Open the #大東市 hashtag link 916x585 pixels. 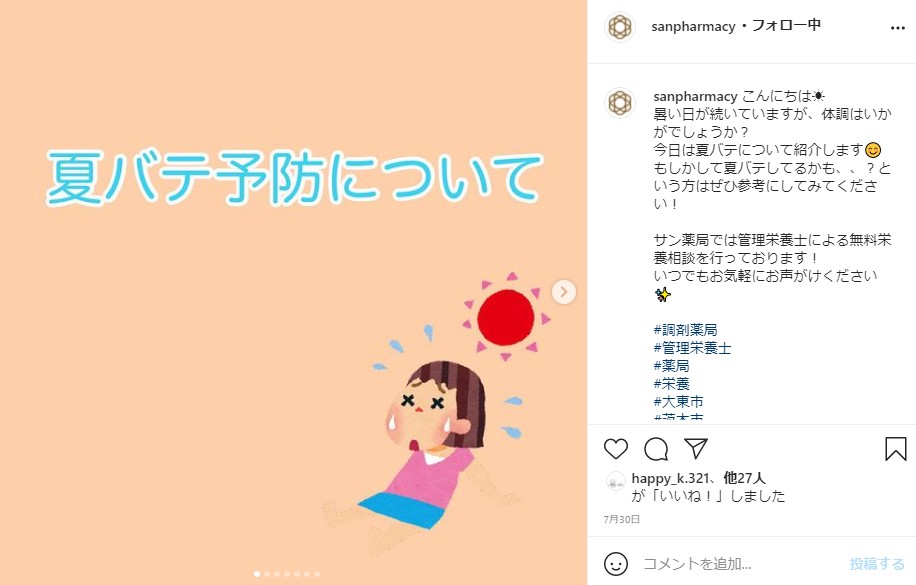point(678,402)
